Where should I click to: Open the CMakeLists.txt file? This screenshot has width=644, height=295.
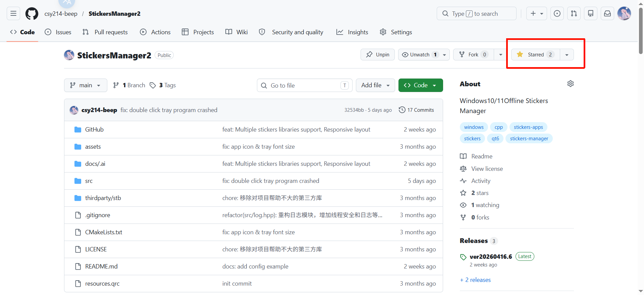click(x=104, y=232)
